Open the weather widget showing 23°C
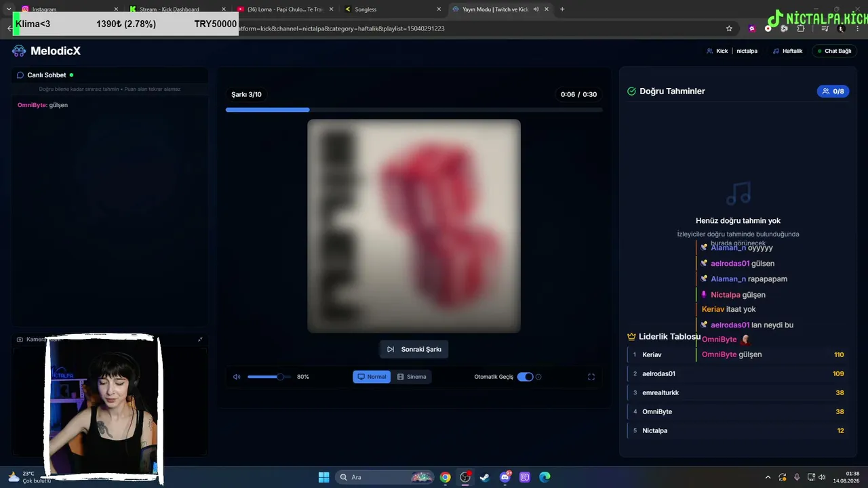 point(28,477)
